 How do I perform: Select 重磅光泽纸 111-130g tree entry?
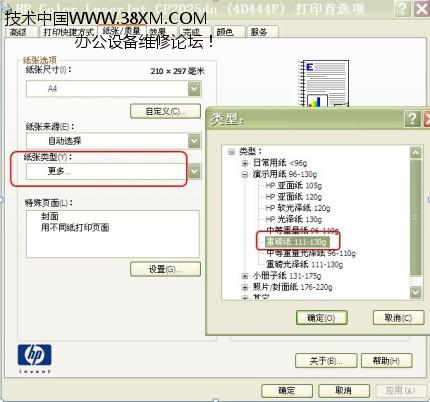[x=304, y=264]
